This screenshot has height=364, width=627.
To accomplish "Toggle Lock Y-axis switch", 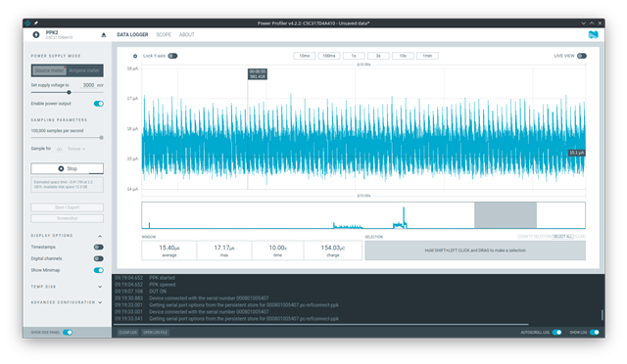I will pos(172,56).
